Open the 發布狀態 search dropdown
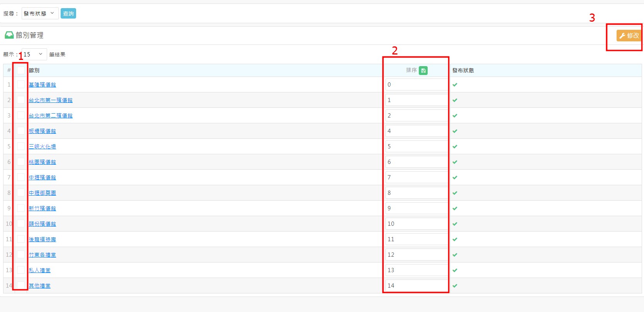Viewport: 644px width, 312px height. click(40, 14)
